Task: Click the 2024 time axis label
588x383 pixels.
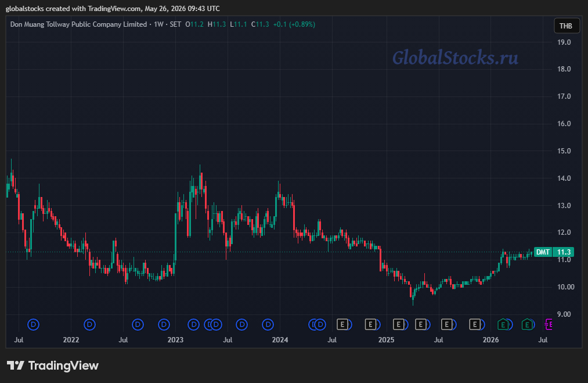Action: pyautogui.click(x=280, y=340)
